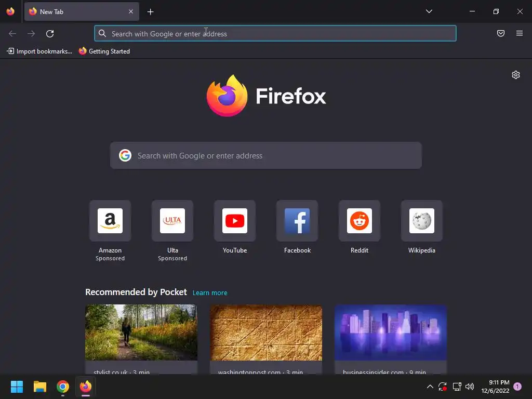Click the Recommended by Pocket heading
Image resolution: width=532 pixels, height=399 pixels.
[136, 292]
